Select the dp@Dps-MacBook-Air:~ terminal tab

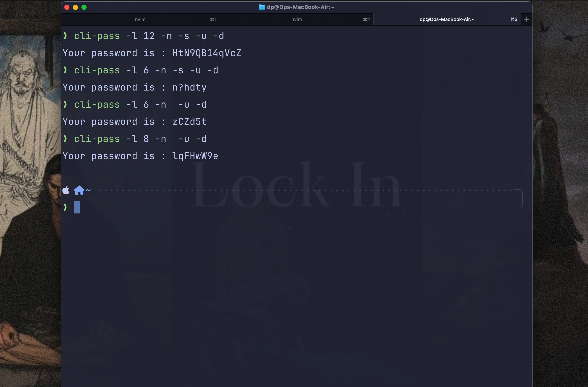[x=447, y=19]
